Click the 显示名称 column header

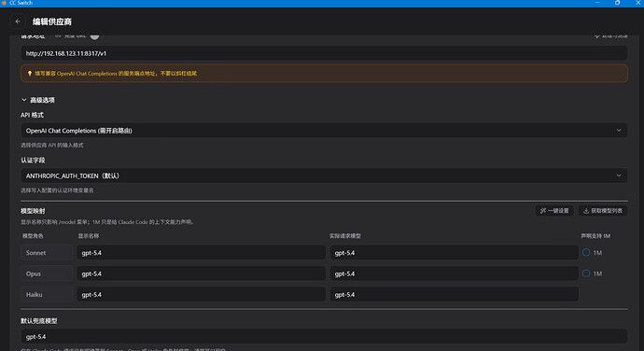pyautogui.click(x=89, y=236)
